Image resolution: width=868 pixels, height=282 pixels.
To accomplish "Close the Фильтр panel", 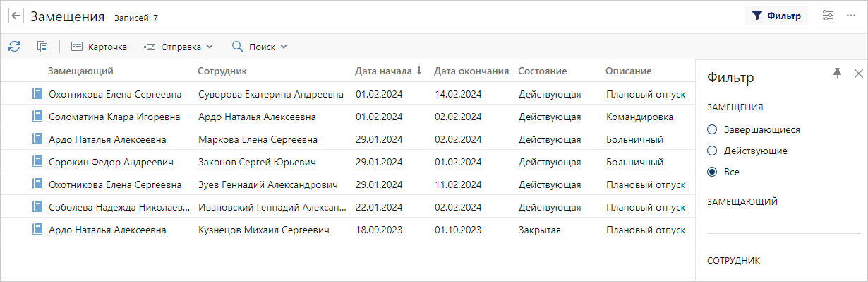I will tap(858, 73).
